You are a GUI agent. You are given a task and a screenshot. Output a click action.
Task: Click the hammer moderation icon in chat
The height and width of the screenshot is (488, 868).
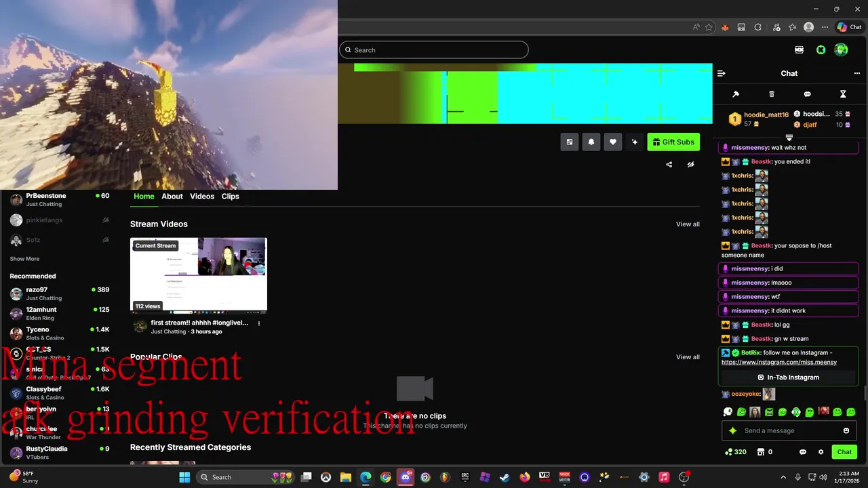(x=736, y=94)
